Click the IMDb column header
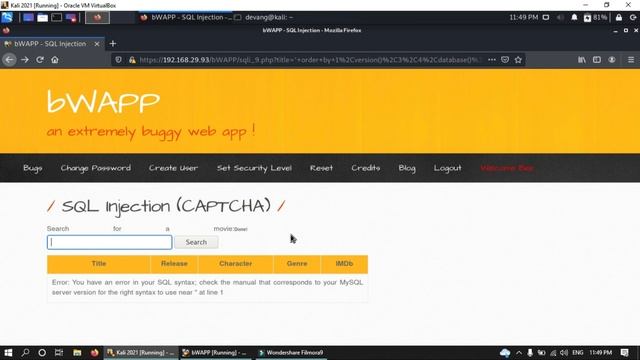Viewport: 640px width, 360px height. tap(344, 264)
